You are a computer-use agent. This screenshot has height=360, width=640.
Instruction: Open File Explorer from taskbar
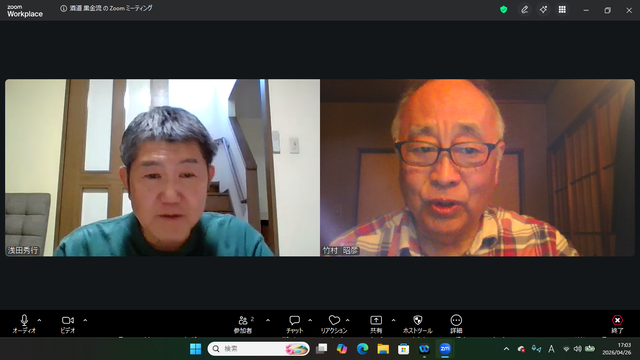[383, 349]
